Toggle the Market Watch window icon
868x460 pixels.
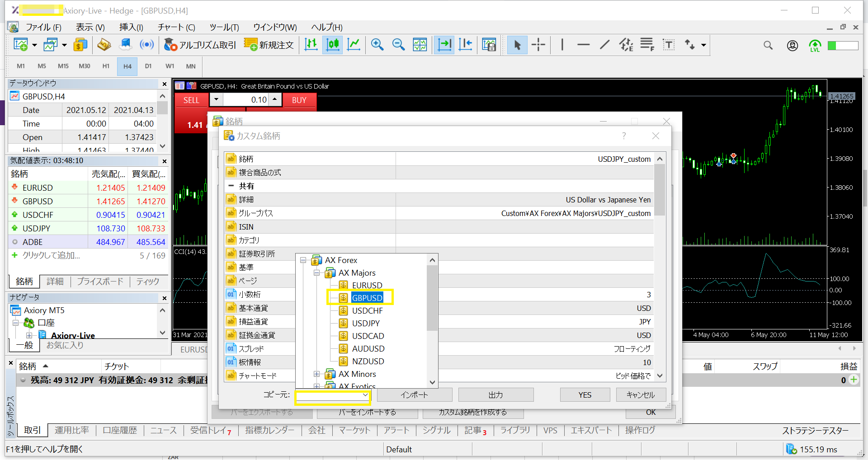[104, 45]
